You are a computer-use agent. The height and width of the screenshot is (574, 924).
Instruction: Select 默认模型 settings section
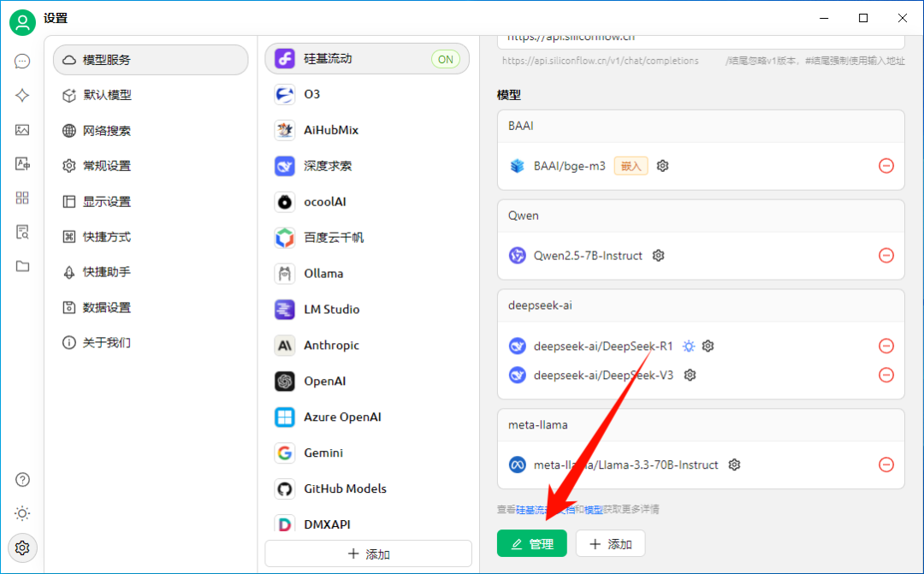tap(151, 95)
